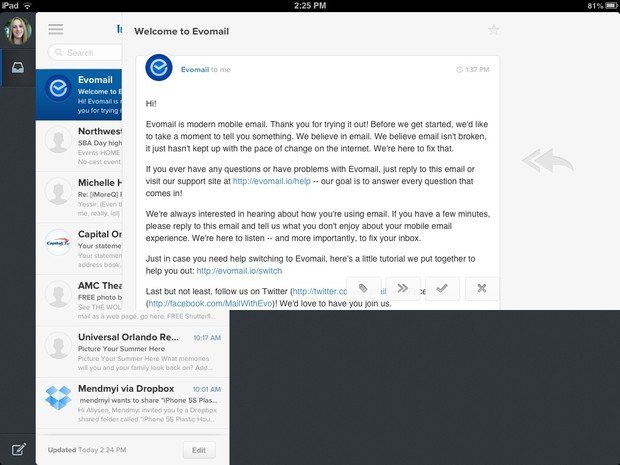This screenshot has width=620, height=465.
Task: Click the Capital One logo avatar
Action: 58,243
